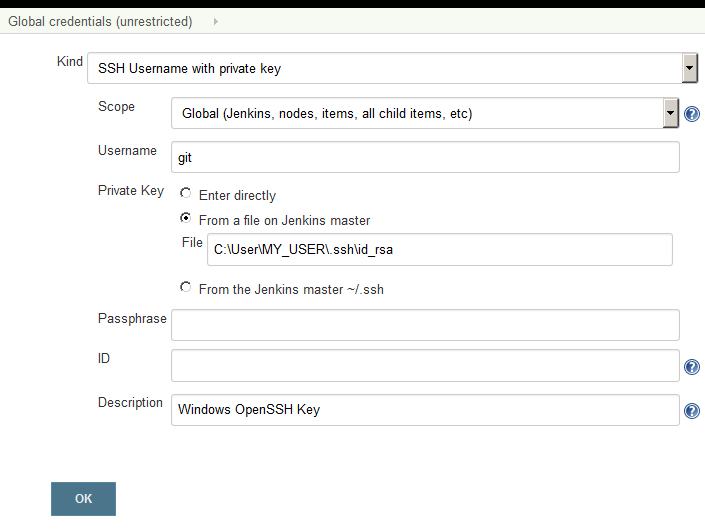
Task: Focus the Username field containing git
Action: (425, 157)
